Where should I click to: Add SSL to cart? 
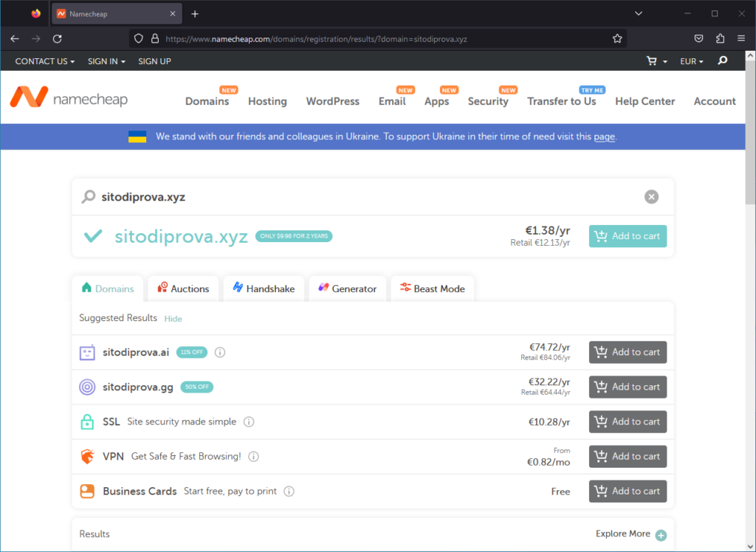tap(628, 422)
